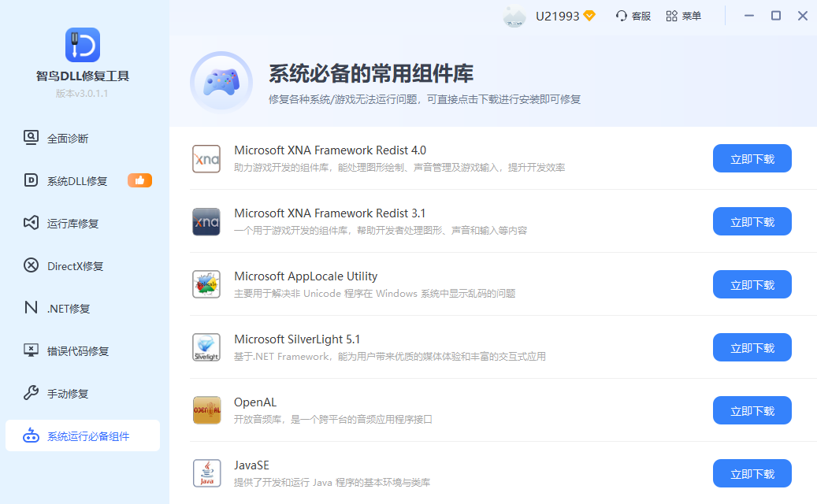This screenshot has width=817, height=504.
Task: Click the 全面诊断 magnifier icon
Action: point(31,138)
